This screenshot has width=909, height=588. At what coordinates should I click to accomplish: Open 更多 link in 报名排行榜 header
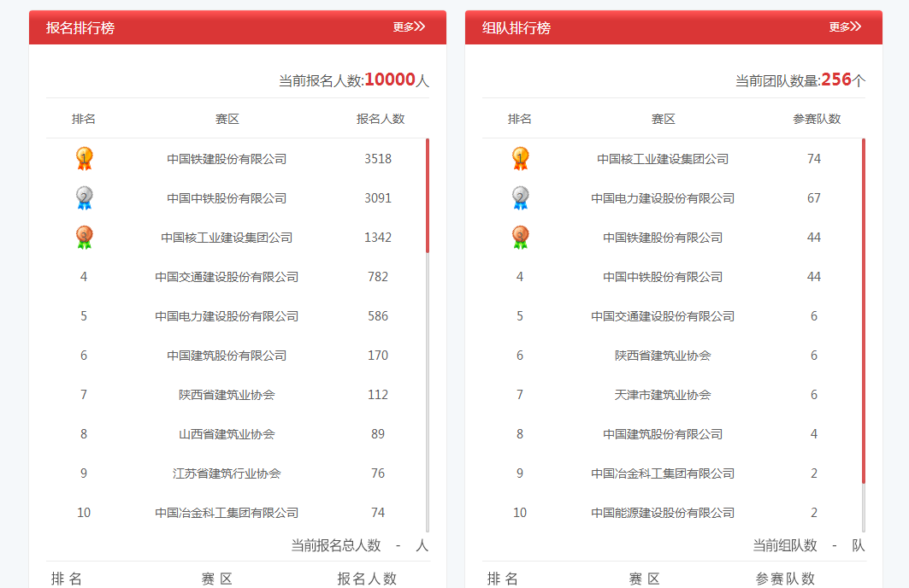click(409, 27)
